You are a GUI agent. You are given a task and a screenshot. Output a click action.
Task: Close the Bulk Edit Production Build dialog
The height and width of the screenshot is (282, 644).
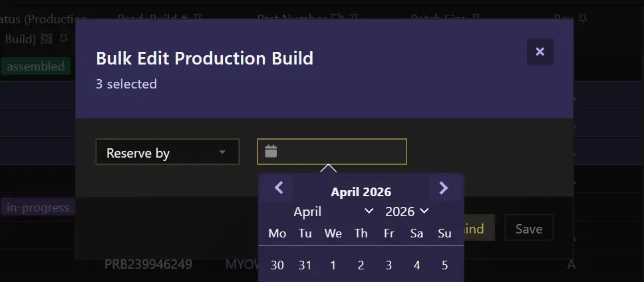click(x=540, y=52)
